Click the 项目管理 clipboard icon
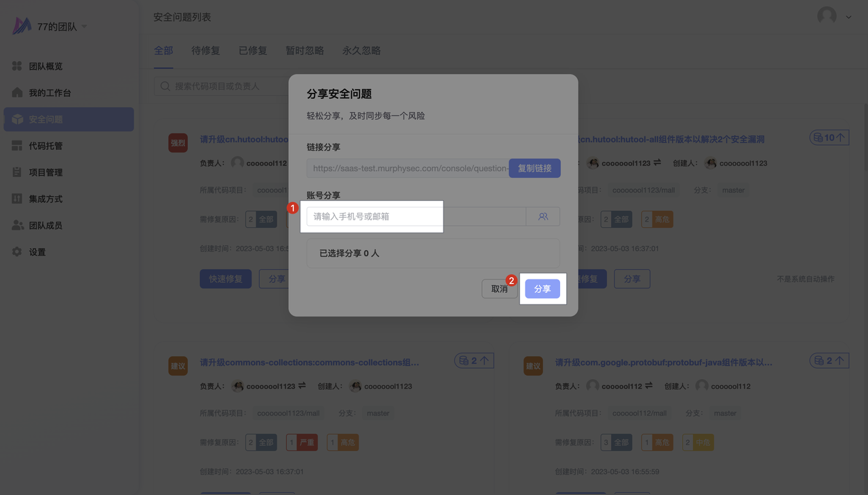868x495 pixels. tap(18, 172)
